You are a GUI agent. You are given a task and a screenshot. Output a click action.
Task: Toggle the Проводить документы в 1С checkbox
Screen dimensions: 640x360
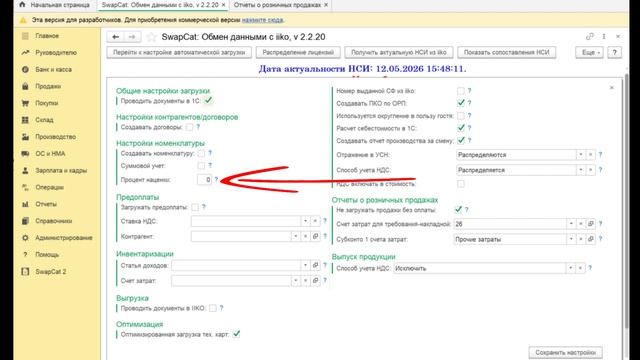point(208,100)
